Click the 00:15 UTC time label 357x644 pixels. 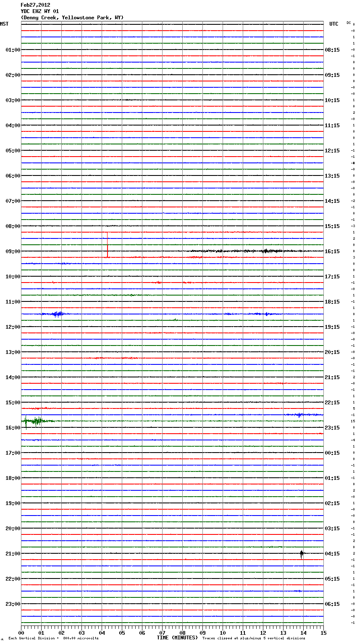tap(332, 453)
